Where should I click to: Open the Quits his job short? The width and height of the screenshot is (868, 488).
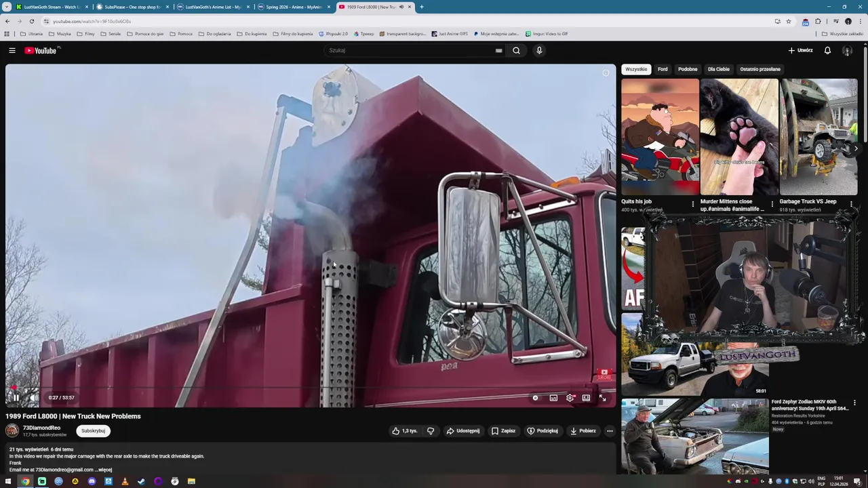(660, 137)
